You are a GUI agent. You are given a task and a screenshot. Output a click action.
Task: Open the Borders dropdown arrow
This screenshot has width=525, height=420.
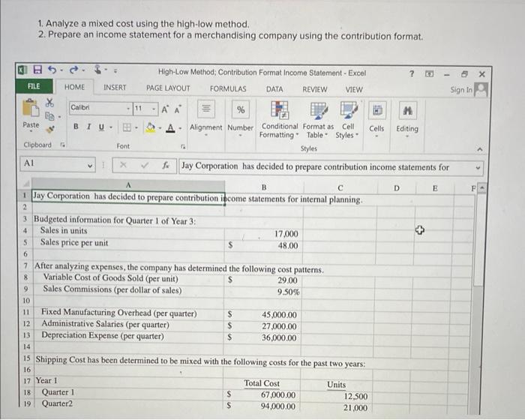point(136,127)
